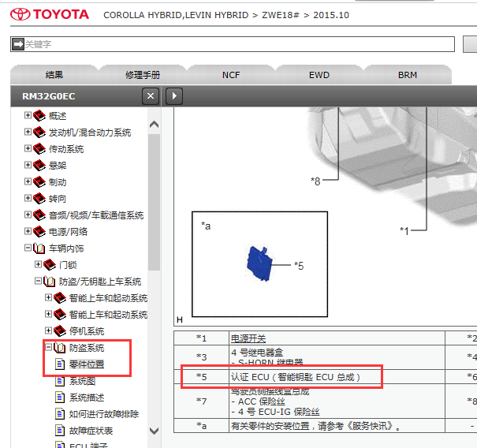Click the 制动 book icon
Viewport: 477px width, 448px height.
click(x=39, y=182)
